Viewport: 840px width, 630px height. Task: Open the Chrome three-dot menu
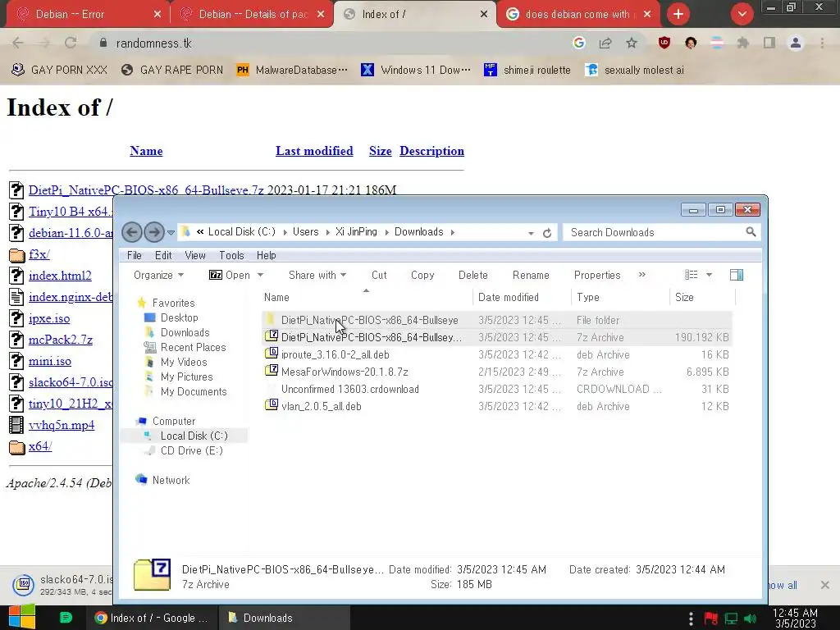[822, 43]
